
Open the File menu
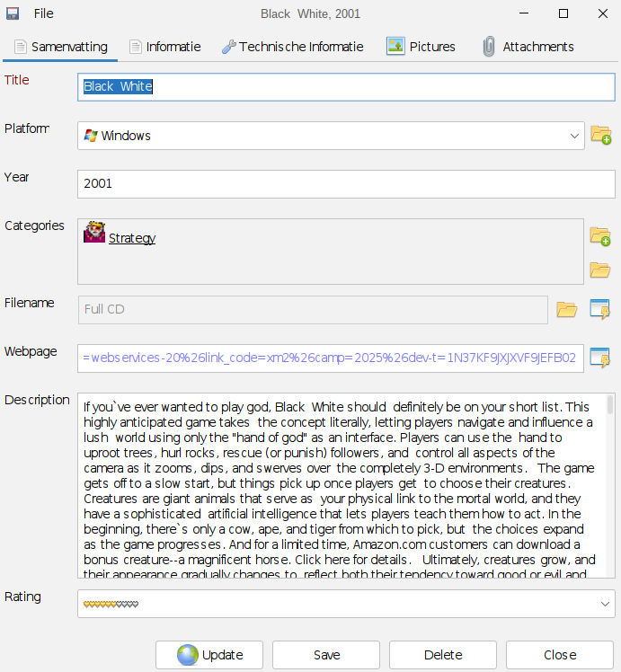click(x=44, y=13)
